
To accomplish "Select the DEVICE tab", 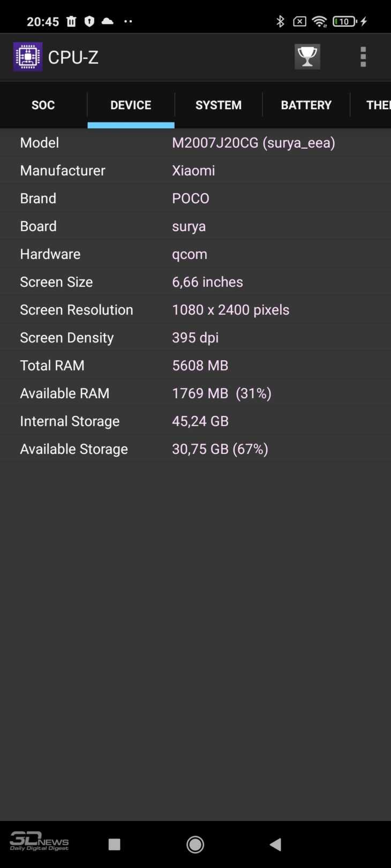I will pos(131,105).
